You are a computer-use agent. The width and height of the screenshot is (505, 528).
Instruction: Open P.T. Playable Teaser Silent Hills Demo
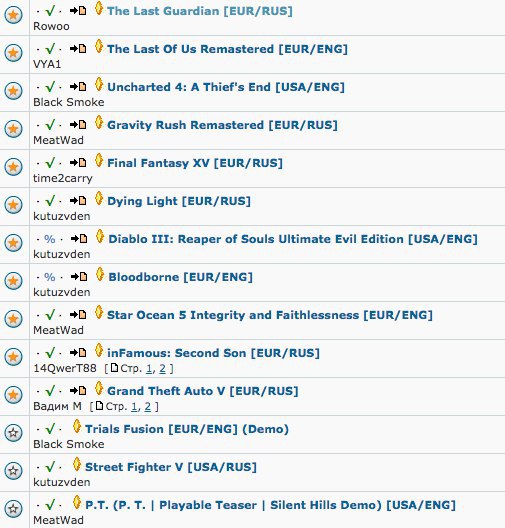pyautogui.click(x=270, y=506)
